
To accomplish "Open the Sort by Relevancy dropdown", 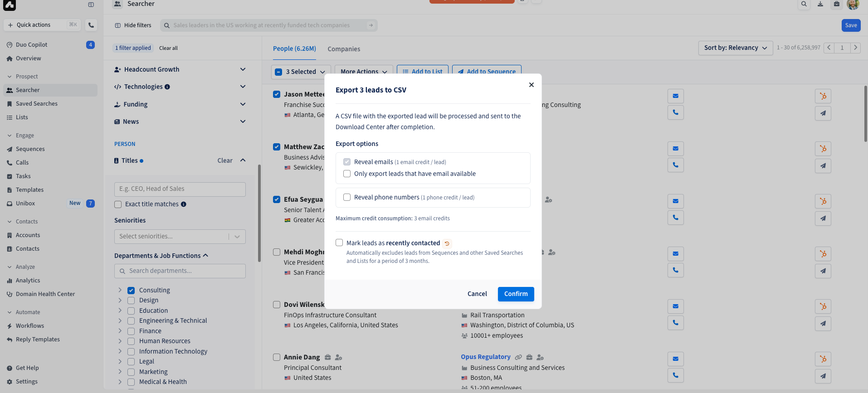I will (735, 48).
